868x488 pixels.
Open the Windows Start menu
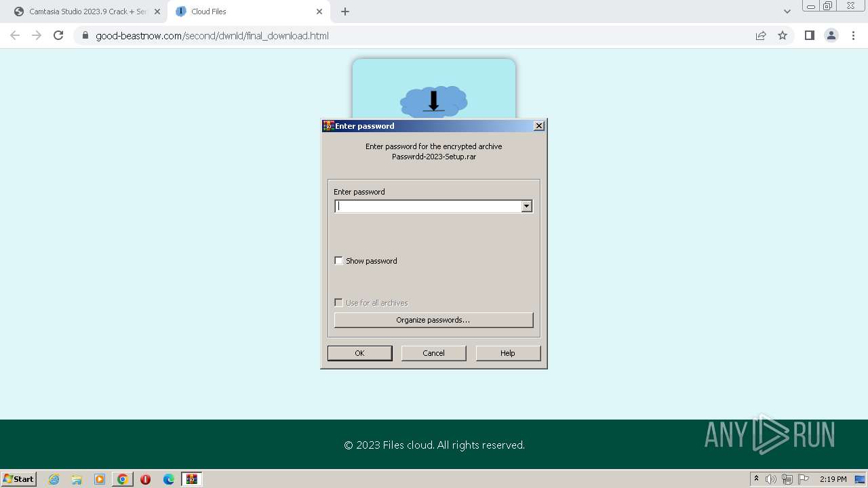19,479
